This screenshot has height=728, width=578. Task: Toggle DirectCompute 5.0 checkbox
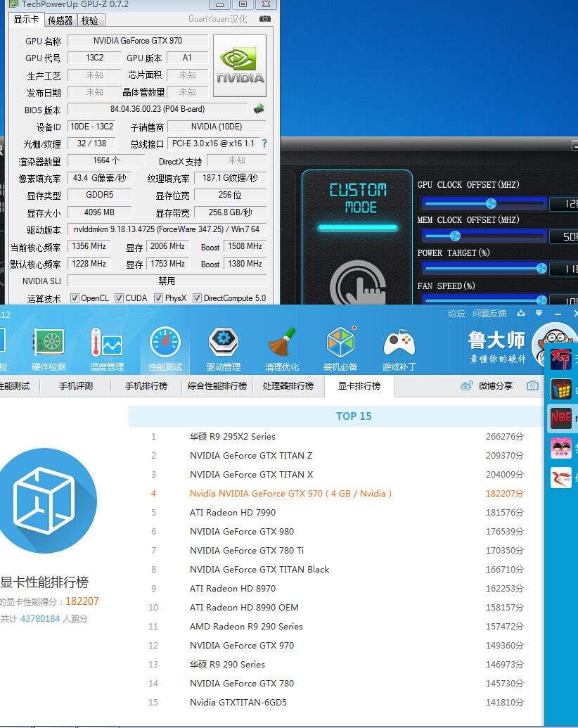(x=197, y=298)
